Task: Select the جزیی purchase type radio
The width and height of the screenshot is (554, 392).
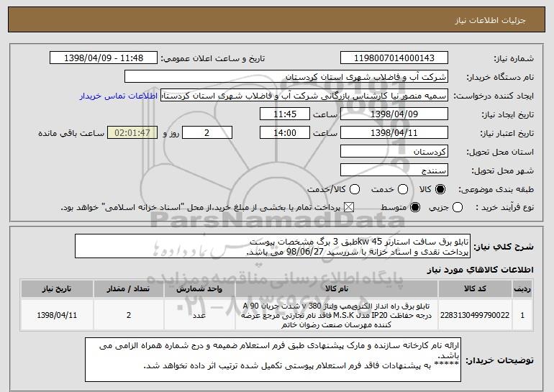Action: (x=458, y=207)
